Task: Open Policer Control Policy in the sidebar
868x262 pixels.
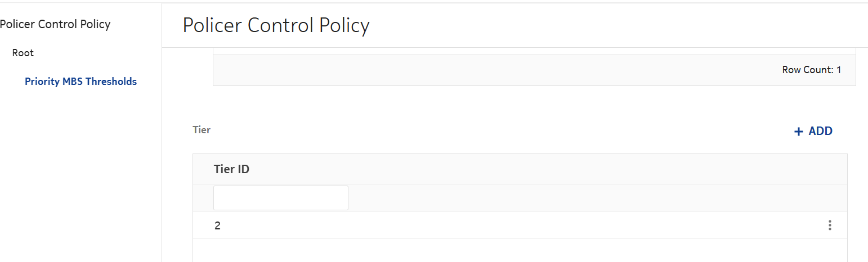Action: coord(55,24)
